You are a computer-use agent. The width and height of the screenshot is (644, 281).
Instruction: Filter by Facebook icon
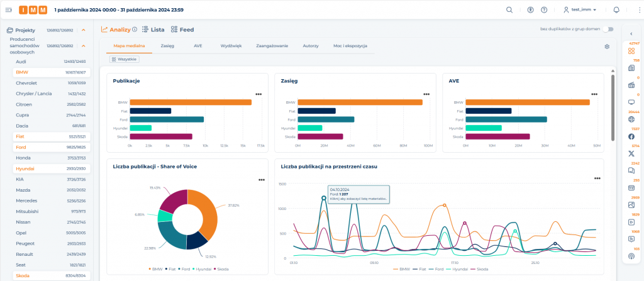point(631,136)
